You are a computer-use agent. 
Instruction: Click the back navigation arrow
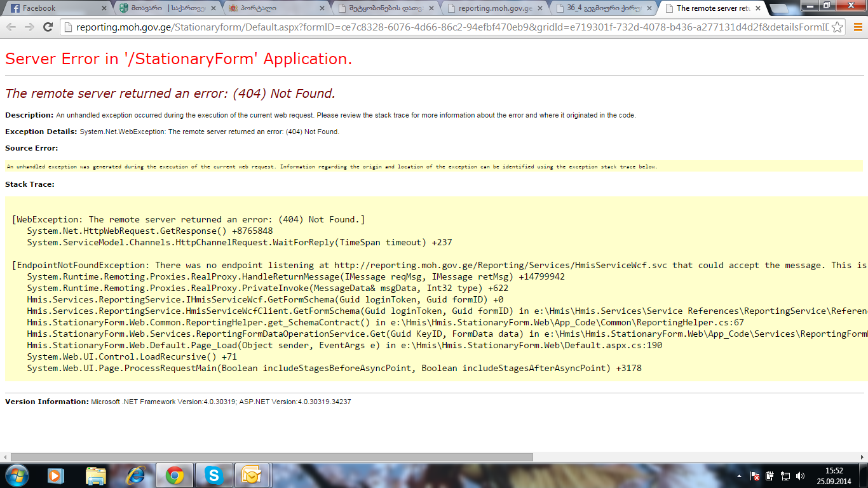pos(11,27)
